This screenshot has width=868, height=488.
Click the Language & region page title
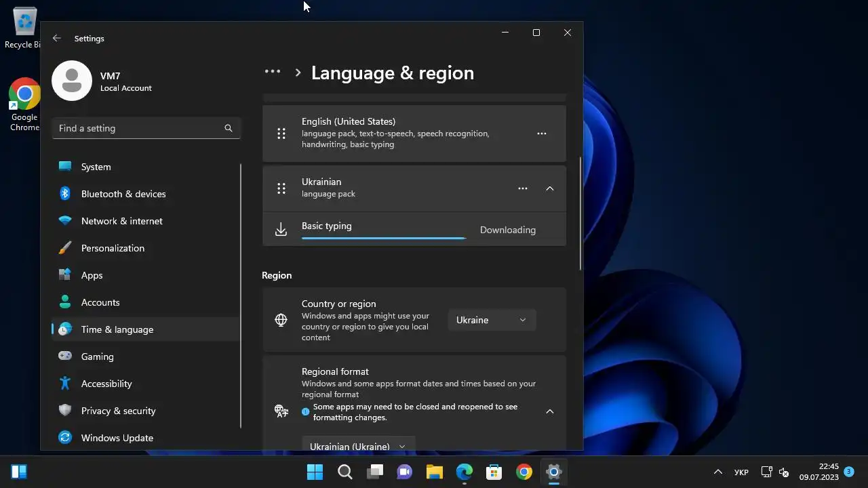point(393,73)
